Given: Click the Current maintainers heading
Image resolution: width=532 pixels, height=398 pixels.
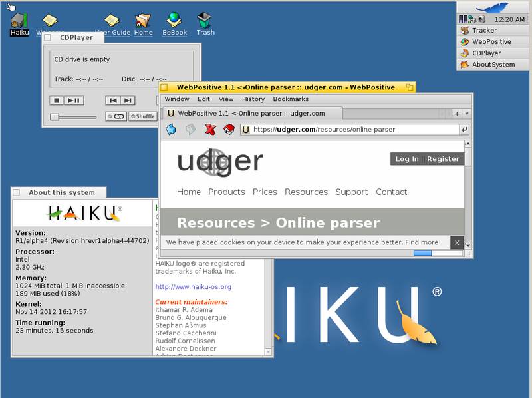Looking at the screenshot, I should click(x=192, y=302).
